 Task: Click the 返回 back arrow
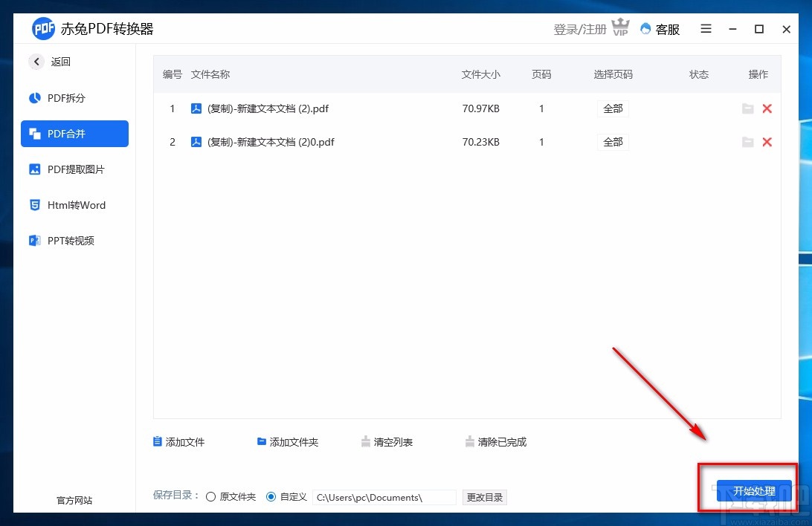point(36,62)
